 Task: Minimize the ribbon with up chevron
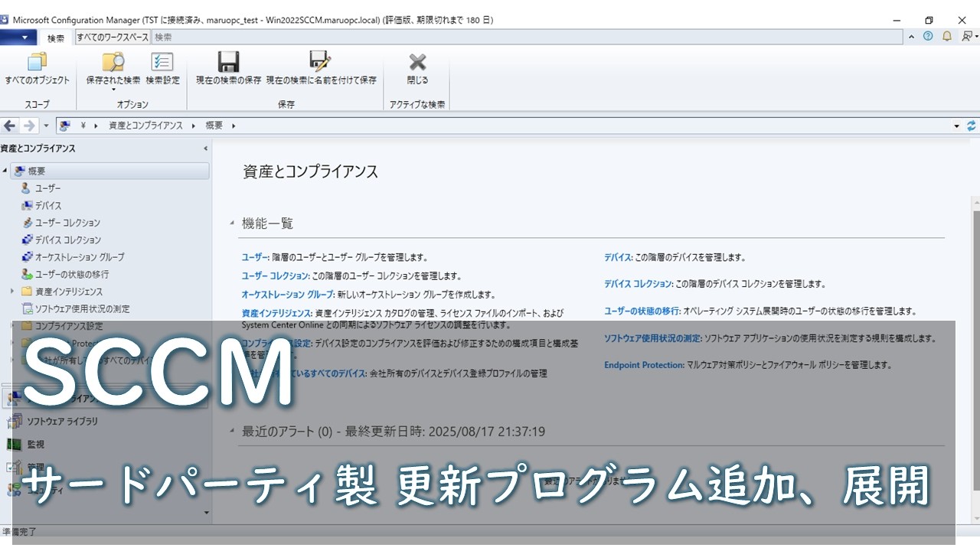(911, 36)
